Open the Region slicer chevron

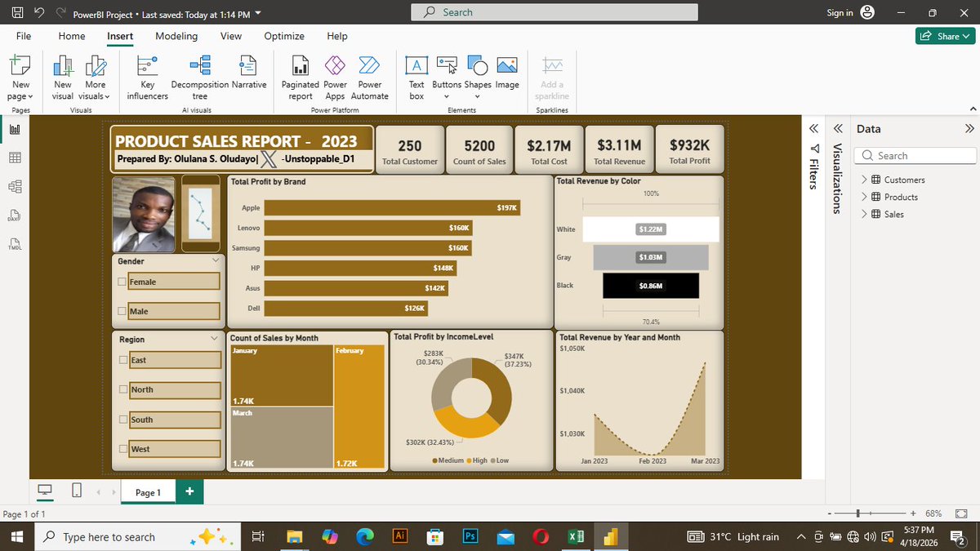[x=216, y=338]
